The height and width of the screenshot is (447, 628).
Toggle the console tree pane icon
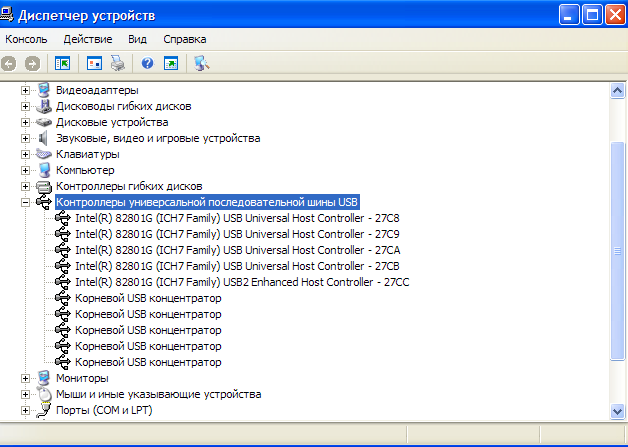(63, 63)
